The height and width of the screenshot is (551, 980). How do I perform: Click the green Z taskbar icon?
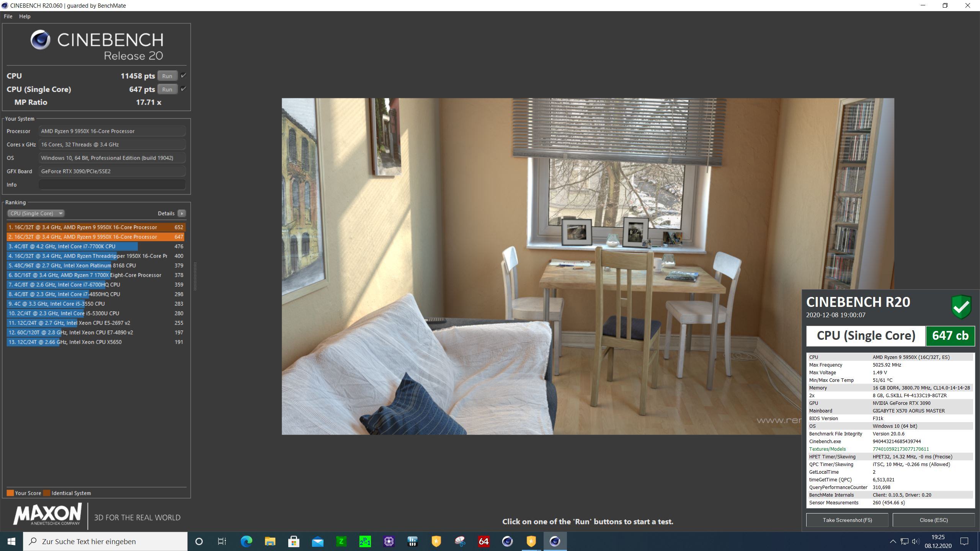[x=341, y=541]
